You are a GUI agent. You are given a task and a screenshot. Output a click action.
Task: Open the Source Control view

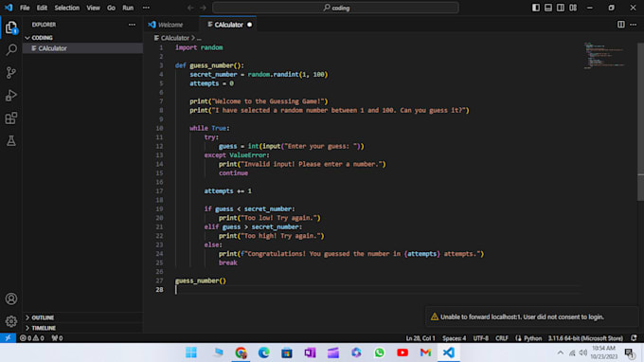click(11, 73)
